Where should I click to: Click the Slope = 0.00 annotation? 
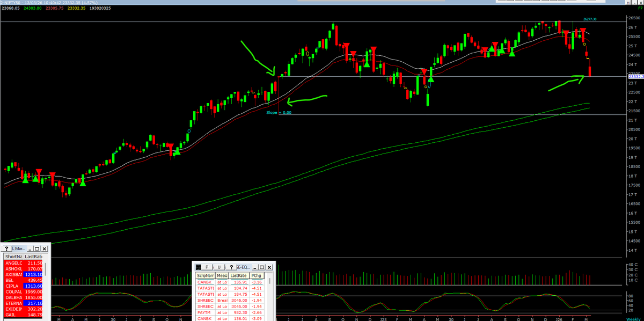tap(279, 113)
